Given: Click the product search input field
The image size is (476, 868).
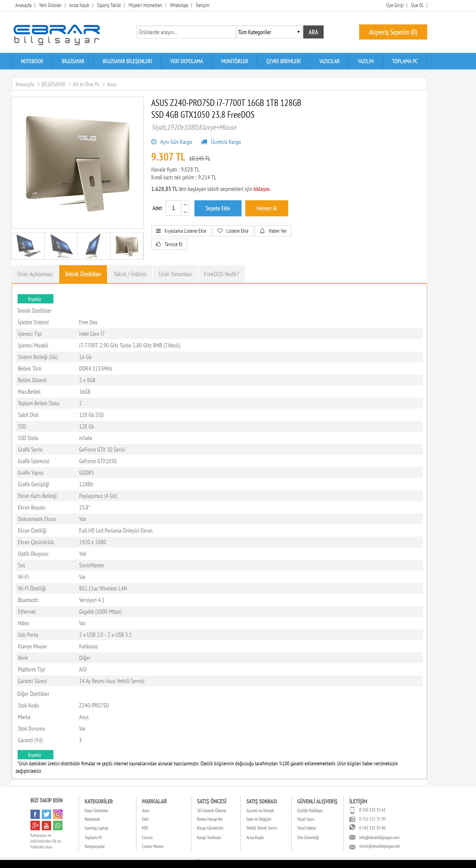Looking at the screenshot, I should [186, 32].
